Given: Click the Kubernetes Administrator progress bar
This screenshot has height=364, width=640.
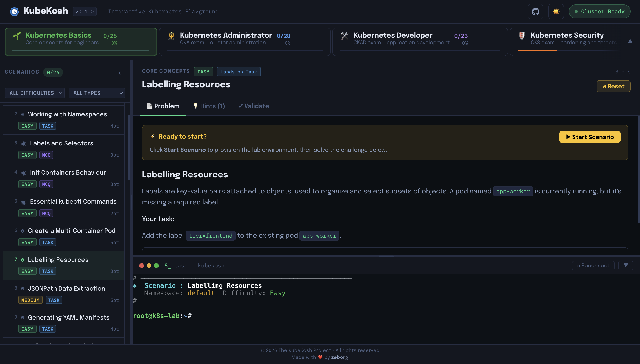Looking at the screenshot, I should (244, 50).
